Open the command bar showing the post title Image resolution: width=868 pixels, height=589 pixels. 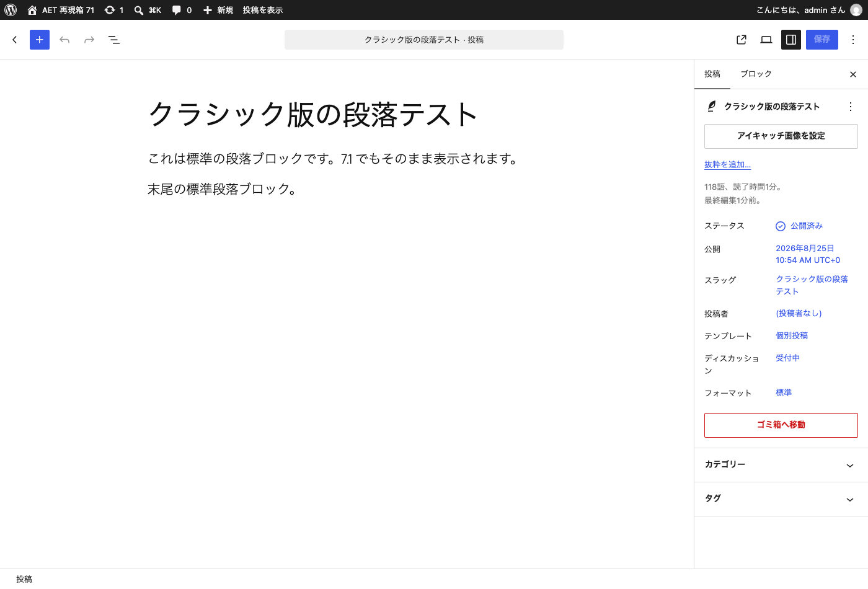[424, 40]
